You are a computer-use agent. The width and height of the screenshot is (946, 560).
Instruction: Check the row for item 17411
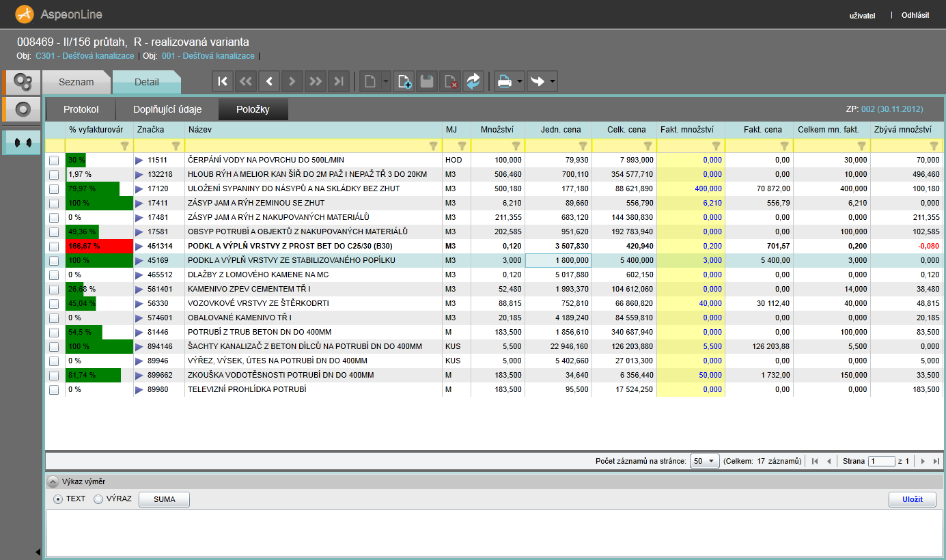click(x=55, y=203)
